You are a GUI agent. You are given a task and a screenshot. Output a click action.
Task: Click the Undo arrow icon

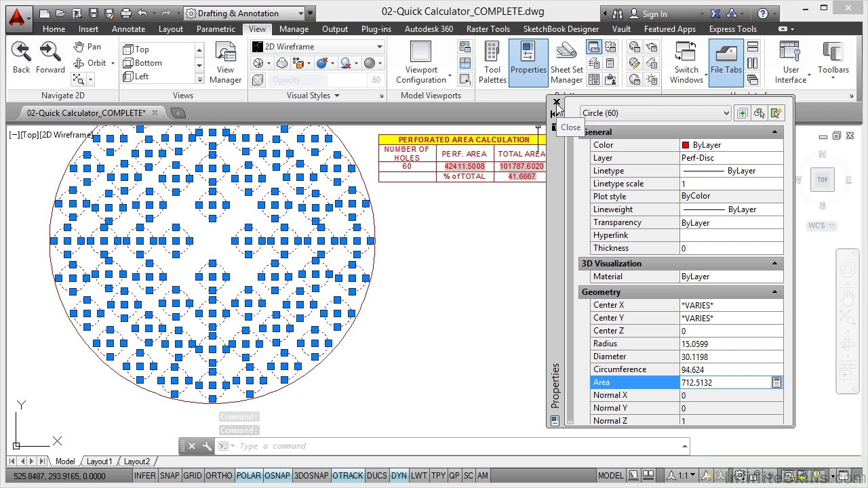pyautogui.click(x=142, y=13)
